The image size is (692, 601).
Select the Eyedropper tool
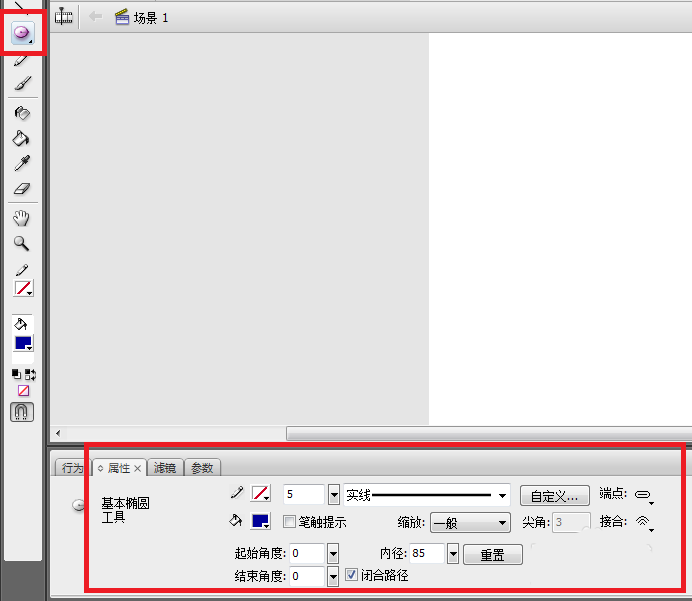pos(22,163)
